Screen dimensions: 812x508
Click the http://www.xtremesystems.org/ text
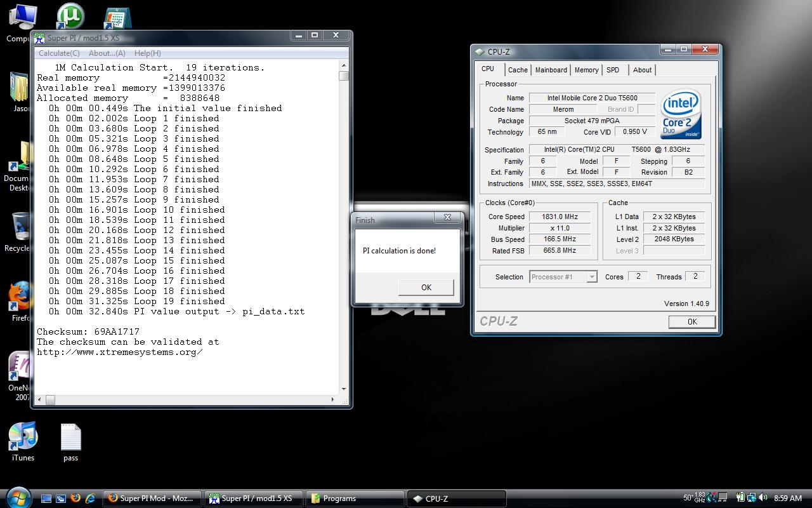(120, 352)
